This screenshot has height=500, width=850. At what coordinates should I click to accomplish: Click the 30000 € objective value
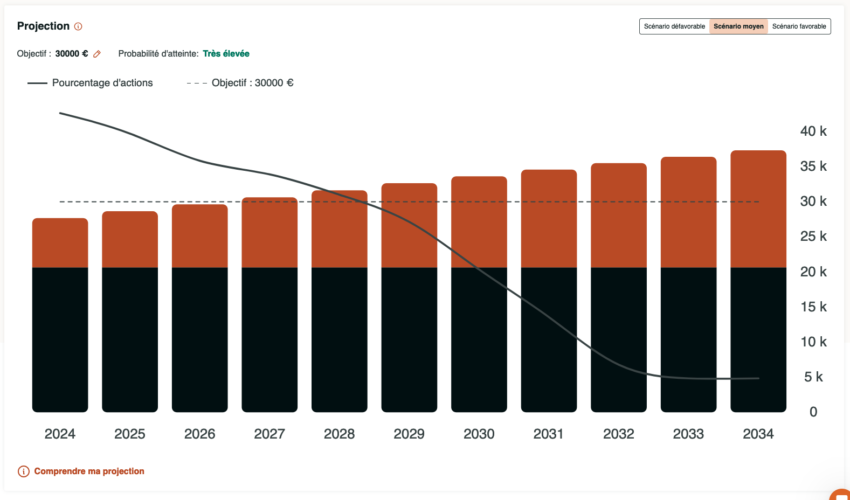[x=71, y=53]
